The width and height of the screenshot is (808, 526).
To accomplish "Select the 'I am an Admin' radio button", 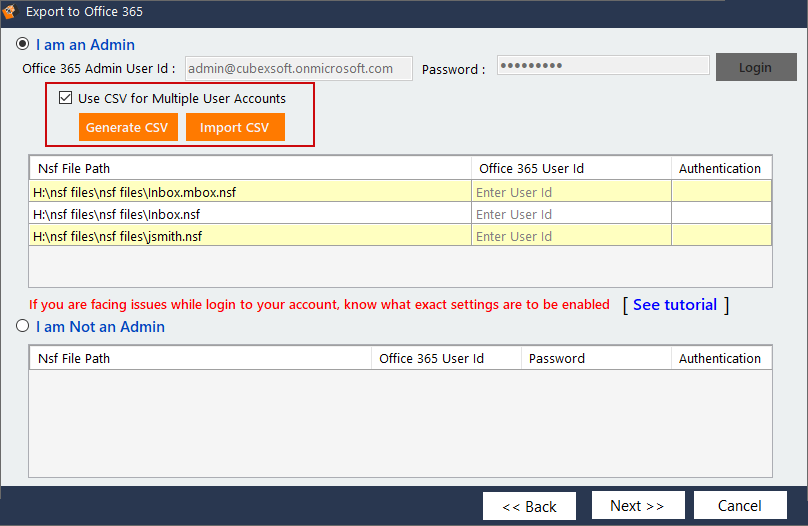I will click(x=23, y=45).
